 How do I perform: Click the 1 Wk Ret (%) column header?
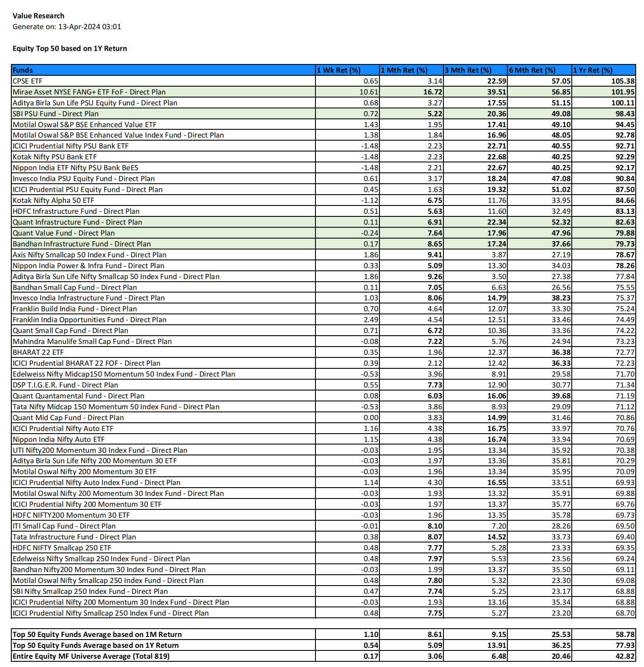347,70
